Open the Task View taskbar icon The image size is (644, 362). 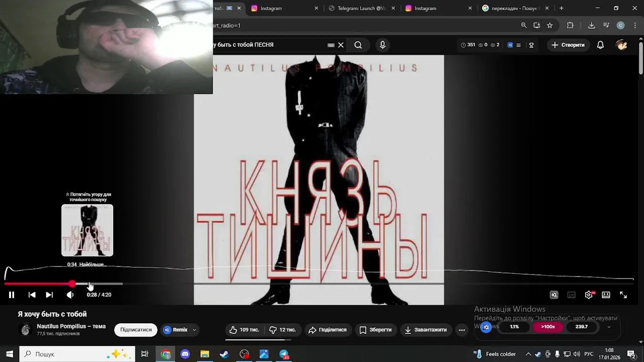(145, 354)
